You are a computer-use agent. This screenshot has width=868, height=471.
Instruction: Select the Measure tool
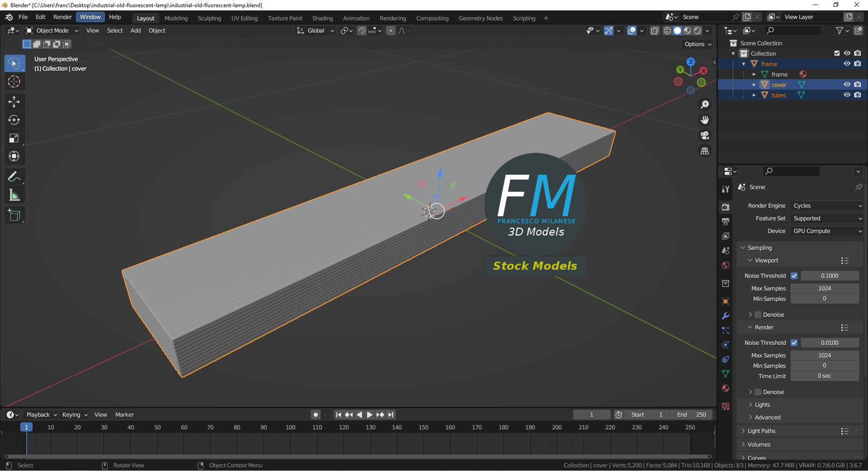tap(14, 195)
